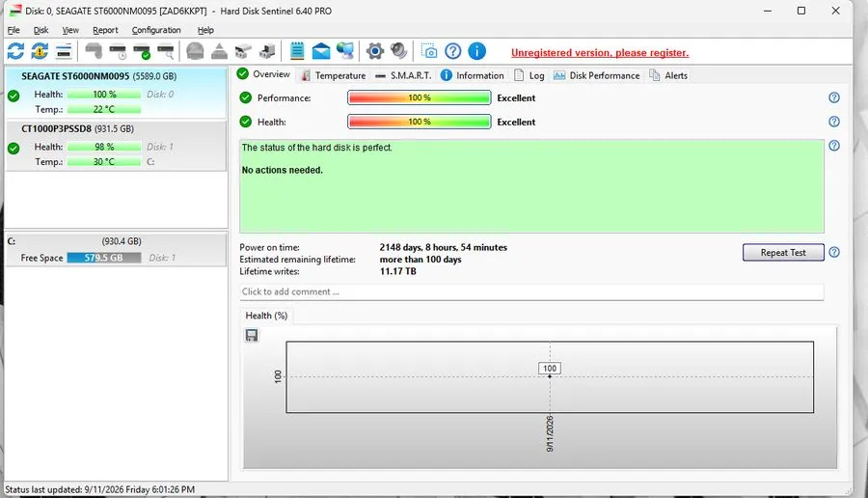Open the File menu

[x=14, y=30]
